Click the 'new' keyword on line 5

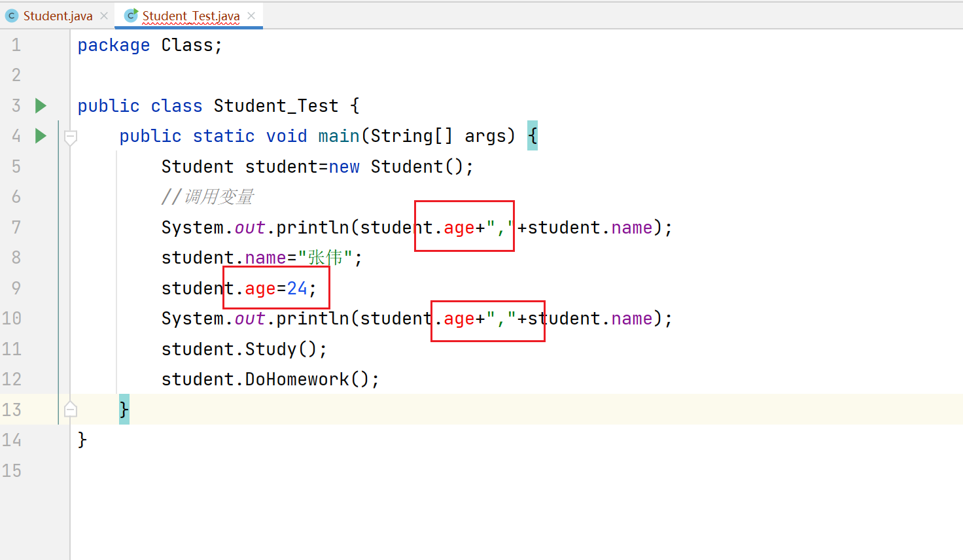344,167
